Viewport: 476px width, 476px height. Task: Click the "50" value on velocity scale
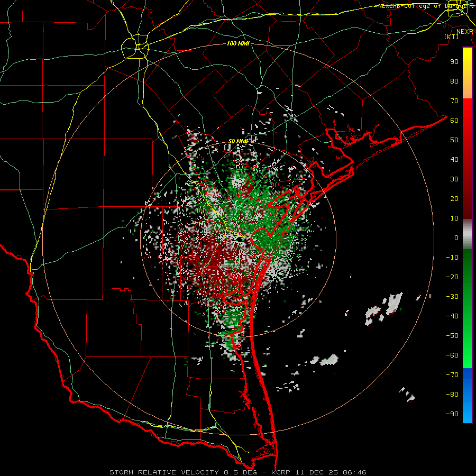pos(454,140)
